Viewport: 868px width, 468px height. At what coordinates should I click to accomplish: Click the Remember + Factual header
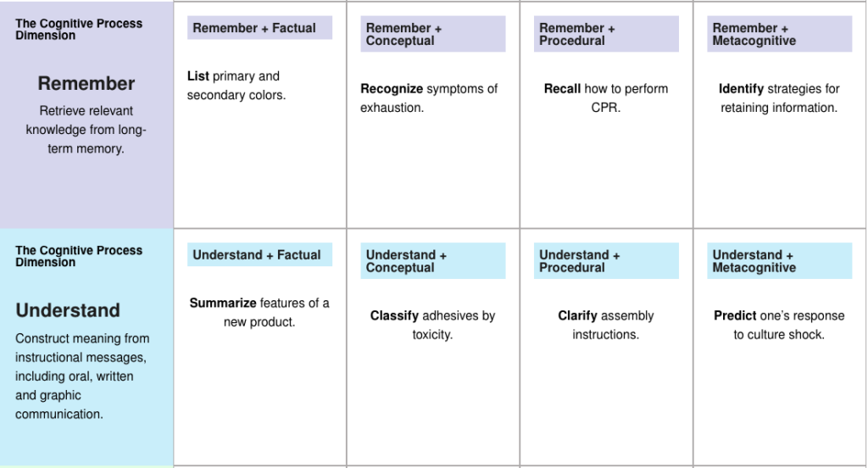tap(259, 28)
